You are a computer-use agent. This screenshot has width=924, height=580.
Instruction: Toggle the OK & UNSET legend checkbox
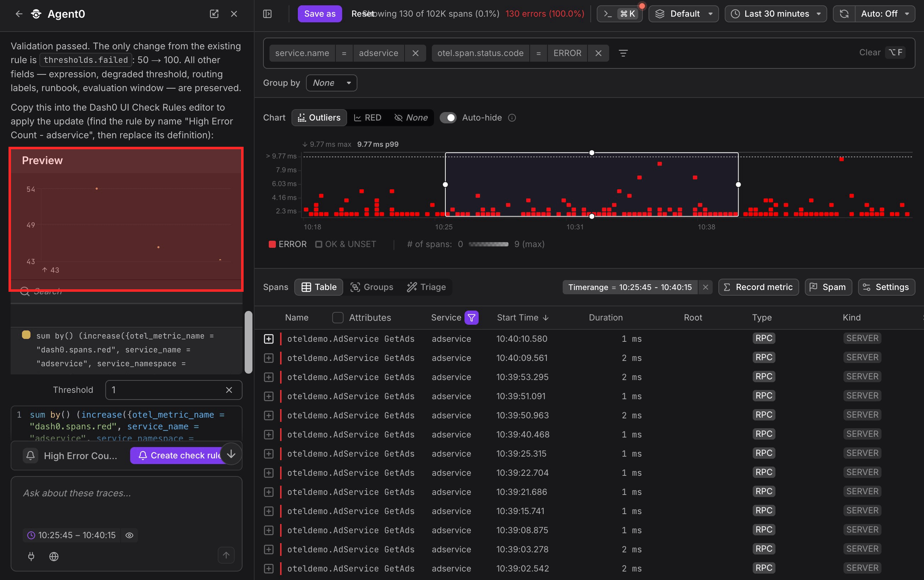pos(318,244)
